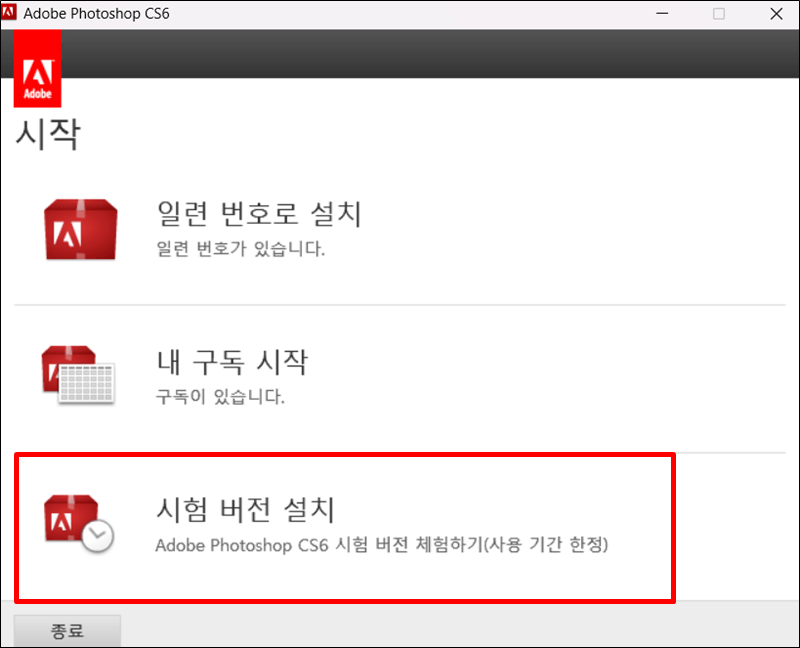Screen dimensions: 800x648
Task: Click the package with calendar subscription icon
Action: tap(78, 375)
